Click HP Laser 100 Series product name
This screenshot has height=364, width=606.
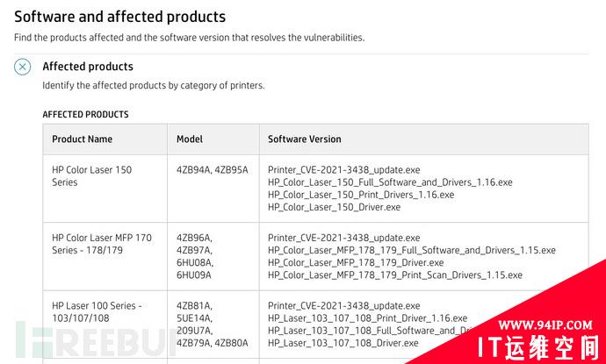click(97, 312)
